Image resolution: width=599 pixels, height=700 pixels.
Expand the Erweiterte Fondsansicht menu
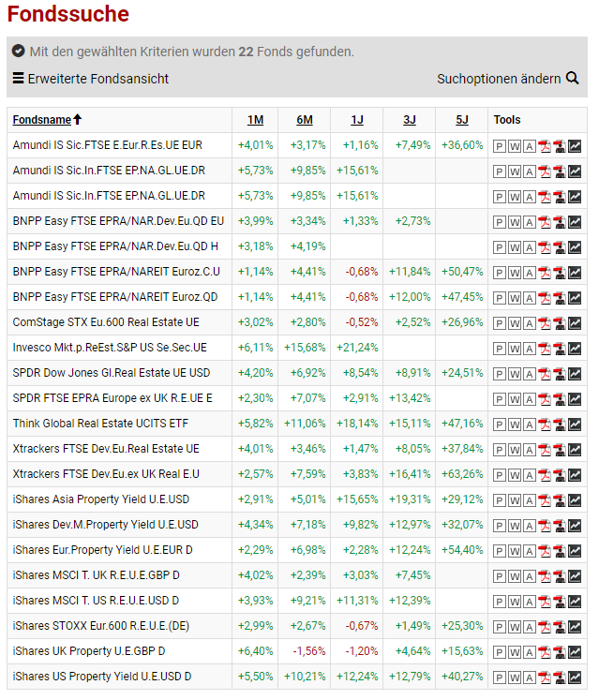click(x=91, y=79)
